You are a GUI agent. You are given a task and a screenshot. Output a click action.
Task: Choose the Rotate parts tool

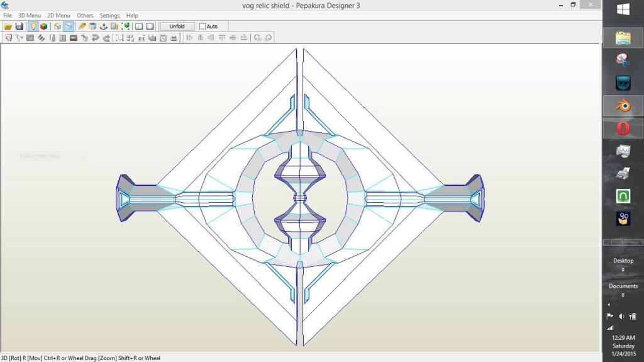coord(19,38)
